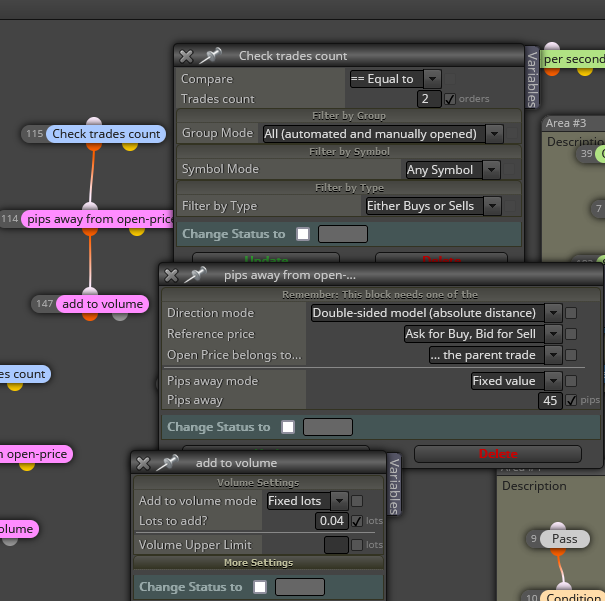Screen dimensions: 605x601
Task: Click orange output of Pass block
Action: (x=558, y=551)
